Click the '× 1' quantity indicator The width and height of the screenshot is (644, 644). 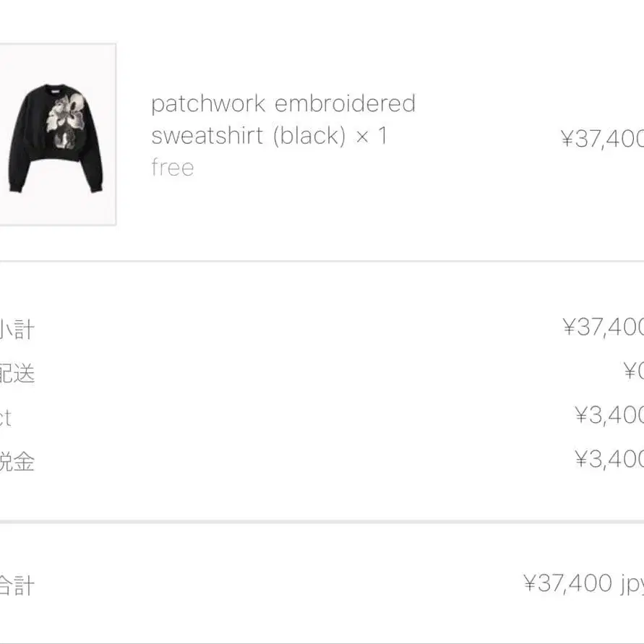pyautogui.click(x=373, y=135)
